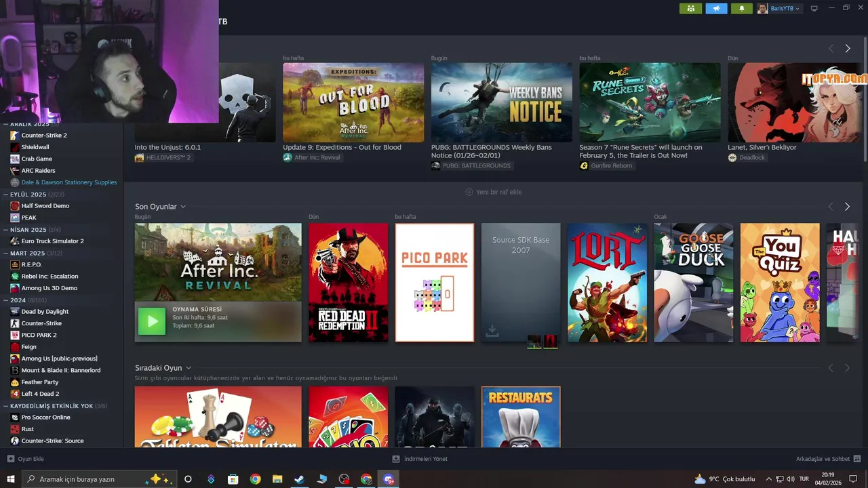Click the Rust game icon
This screenshot has height=488, width=868.
coord(15,429)
